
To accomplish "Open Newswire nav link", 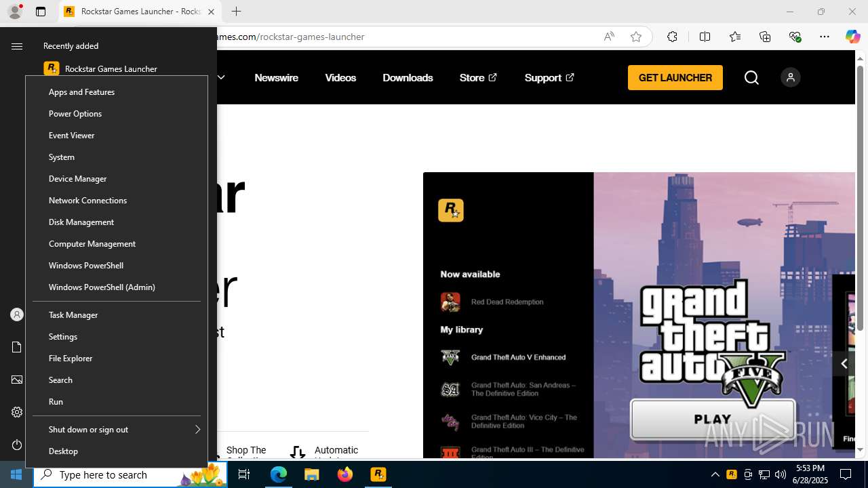I will point(276,78).
